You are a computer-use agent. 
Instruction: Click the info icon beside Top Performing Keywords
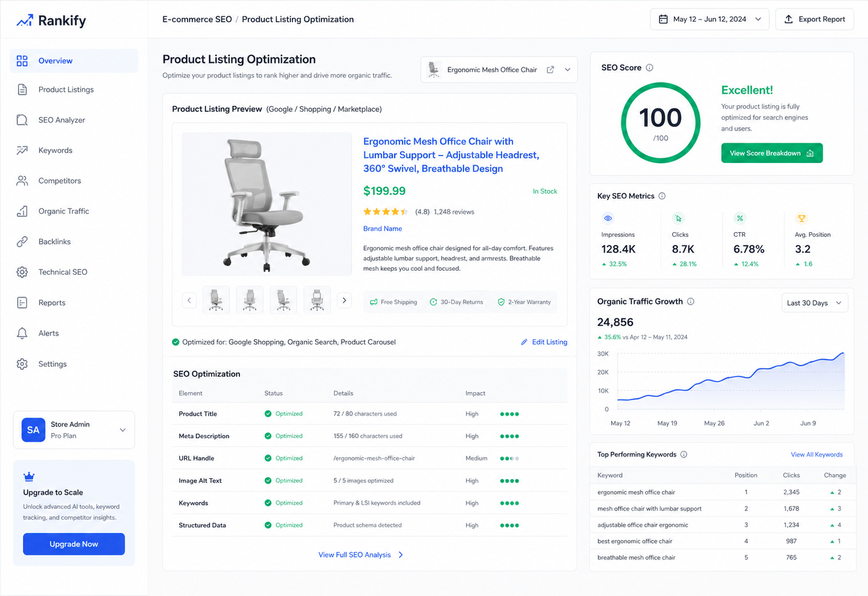[684, 454]
